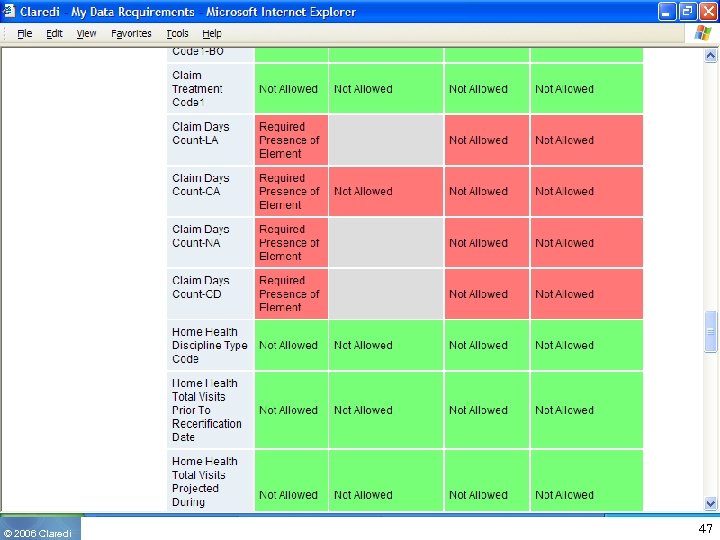720x540 pixels.
Task: Open the Edit menu
Action: [54, 34]
